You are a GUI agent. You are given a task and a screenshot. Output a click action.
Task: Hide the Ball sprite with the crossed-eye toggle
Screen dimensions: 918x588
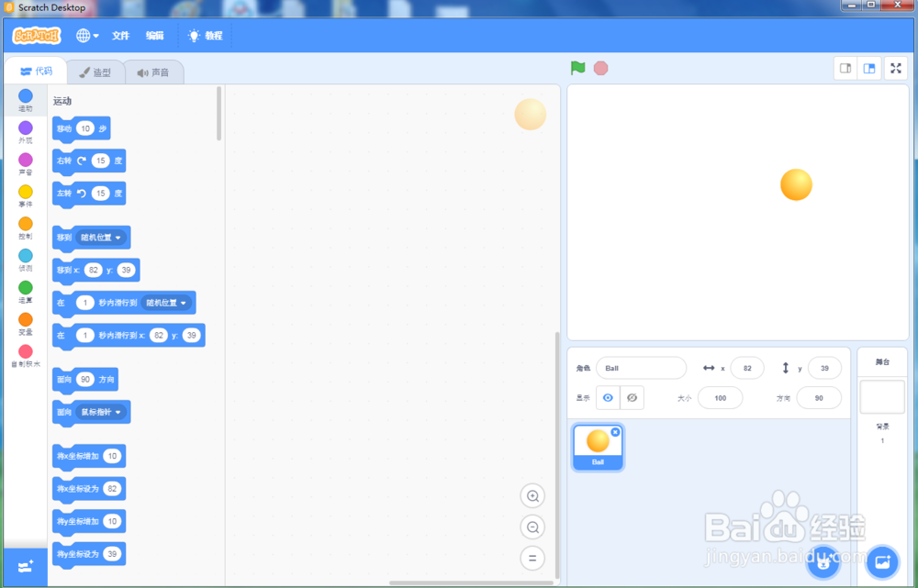(x=632, y=397)
